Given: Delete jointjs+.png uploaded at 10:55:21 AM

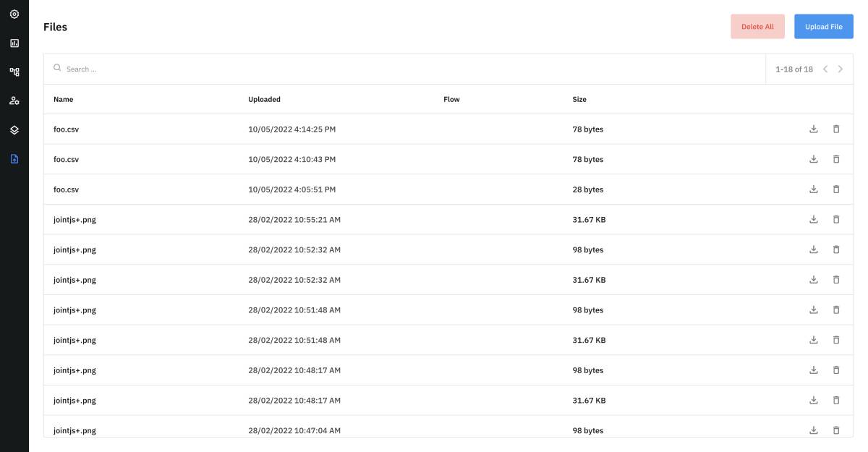Looking at the screenshot, I should coord(836,219).
